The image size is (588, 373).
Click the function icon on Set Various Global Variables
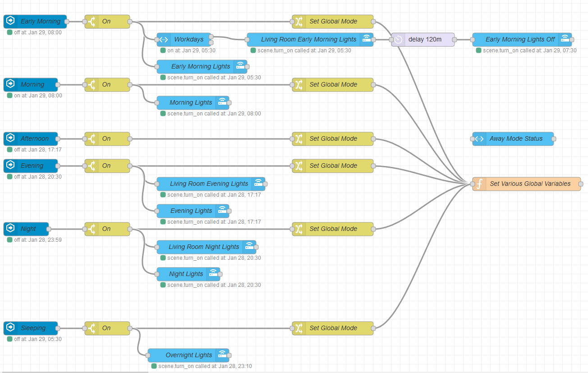479,184
